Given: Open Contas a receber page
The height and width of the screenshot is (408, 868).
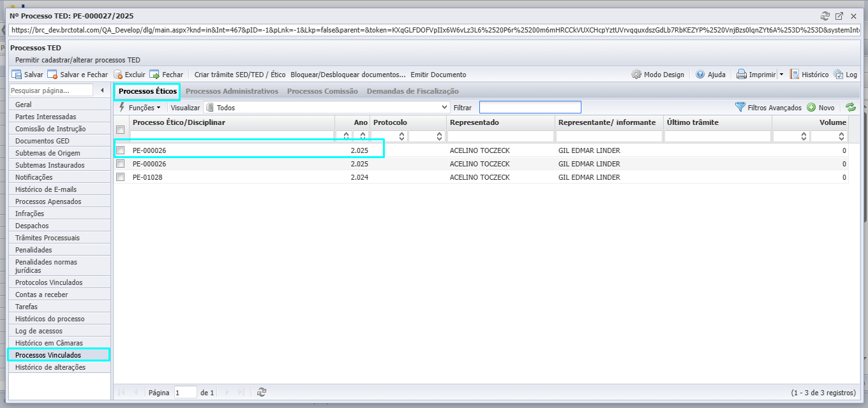Looking at the screenshot, I should coord(59,295).
